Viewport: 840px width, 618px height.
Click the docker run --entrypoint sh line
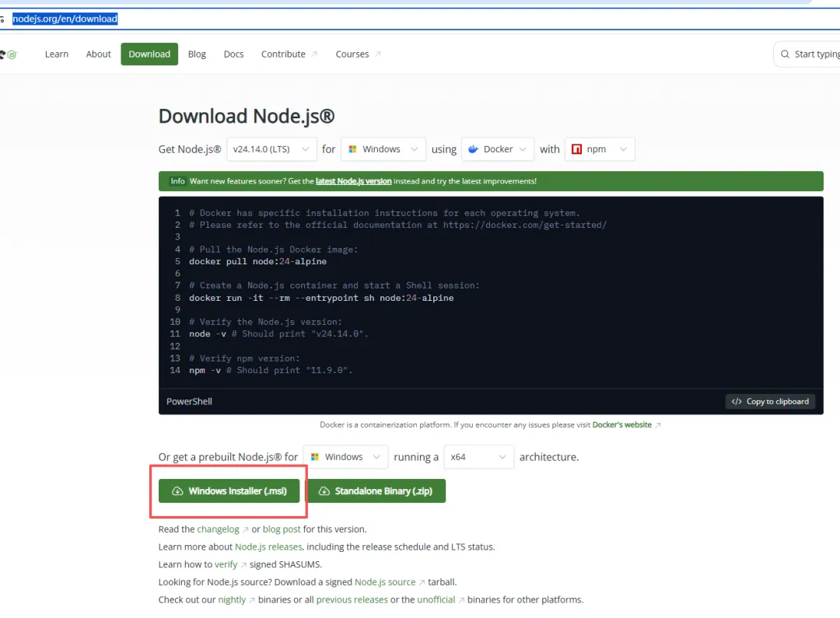tap(321, 298)
